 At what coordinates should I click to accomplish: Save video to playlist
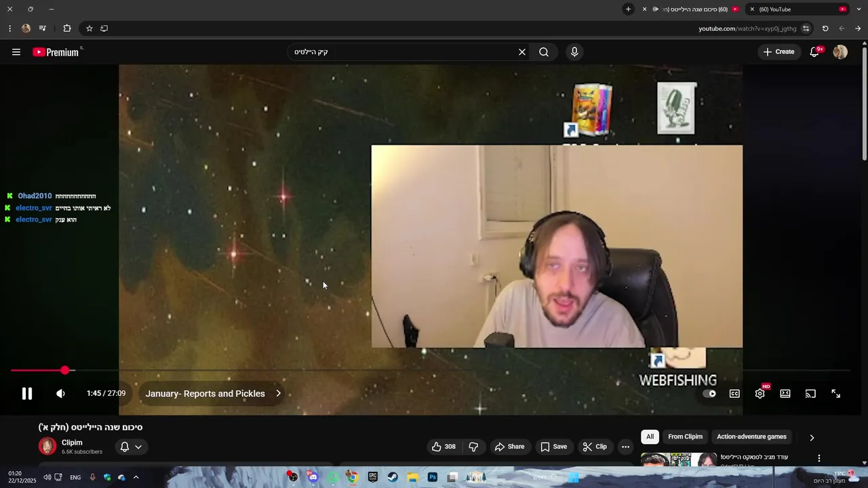pos(553,447)
